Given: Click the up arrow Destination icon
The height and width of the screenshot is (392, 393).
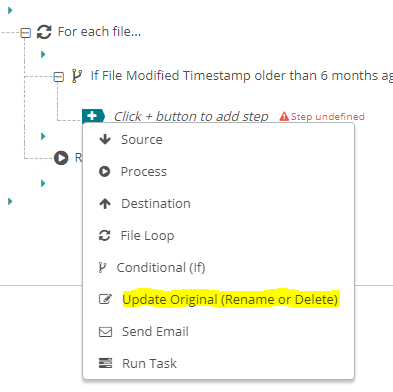Looking at the screenshot, I should tap(105, 203).
